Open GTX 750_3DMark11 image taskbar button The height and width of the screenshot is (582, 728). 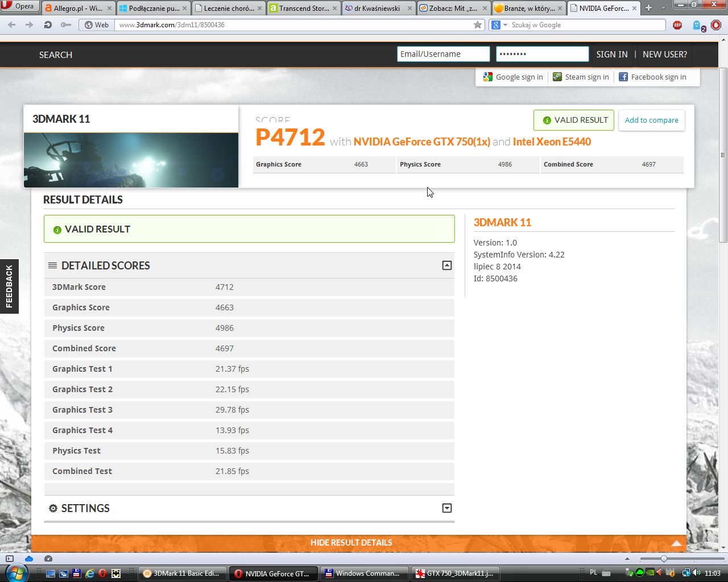coord(456,573)
